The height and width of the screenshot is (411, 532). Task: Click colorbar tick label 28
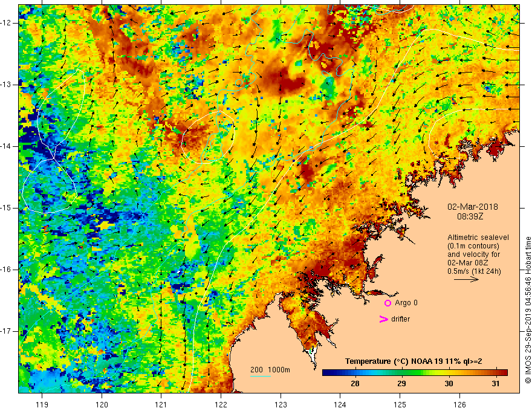click(x=355, y=384)
